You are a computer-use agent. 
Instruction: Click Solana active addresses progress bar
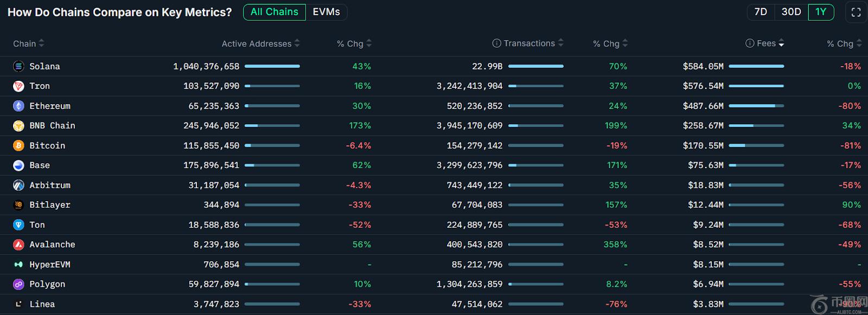coord(272,66)
